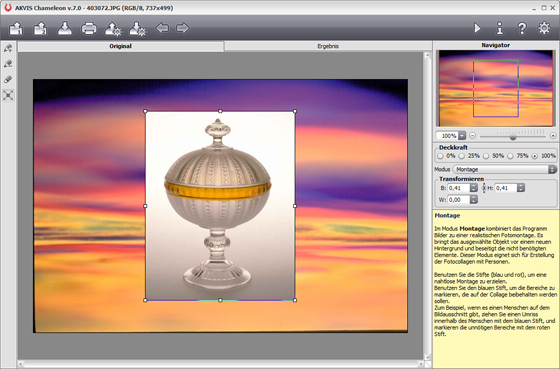Print the image using the printer icon

click(x=89, y=29)
